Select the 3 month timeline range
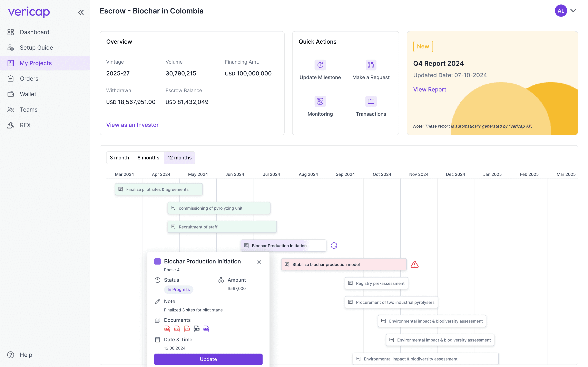Screen dimensions: 588x367 [x=119, y=158]
